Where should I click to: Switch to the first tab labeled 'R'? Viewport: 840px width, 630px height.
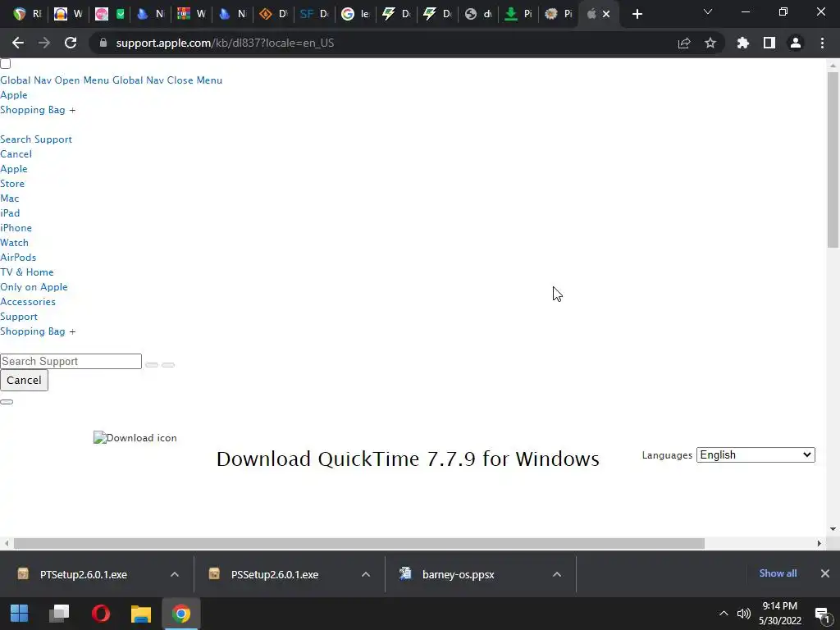click(x=27, y=15)
